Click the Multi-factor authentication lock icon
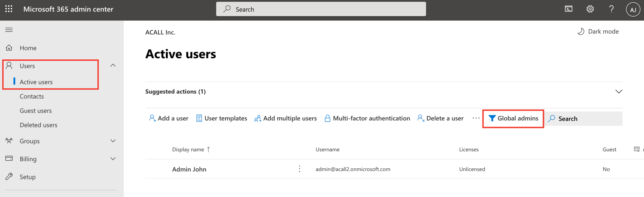 327,118
